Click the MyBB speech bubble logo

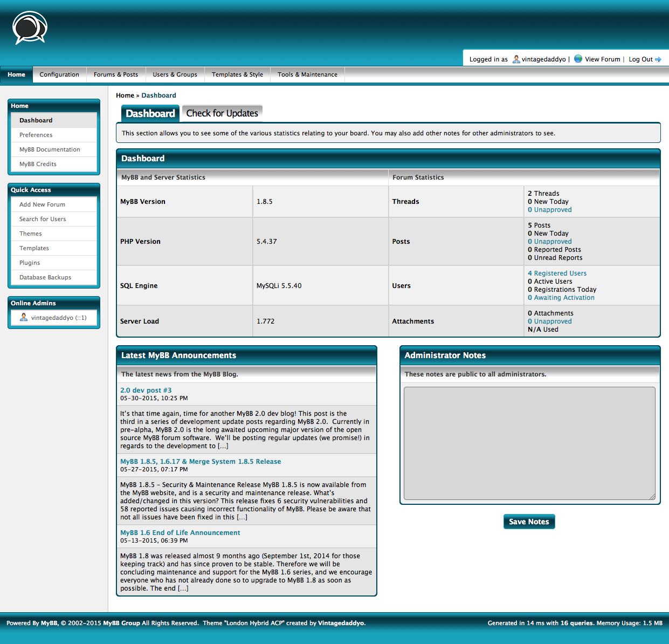tap(30, 28)
